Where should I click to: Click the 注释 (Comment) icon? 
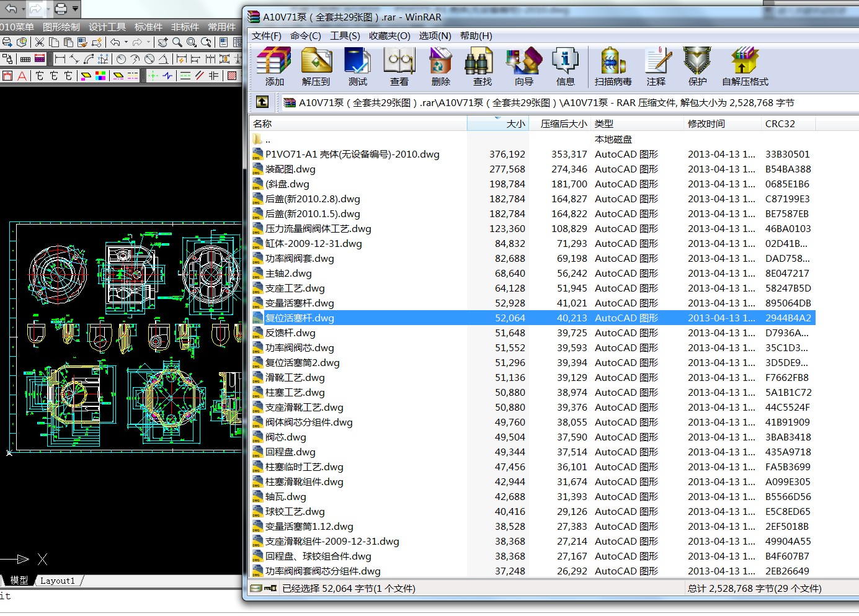click(656, 66)
